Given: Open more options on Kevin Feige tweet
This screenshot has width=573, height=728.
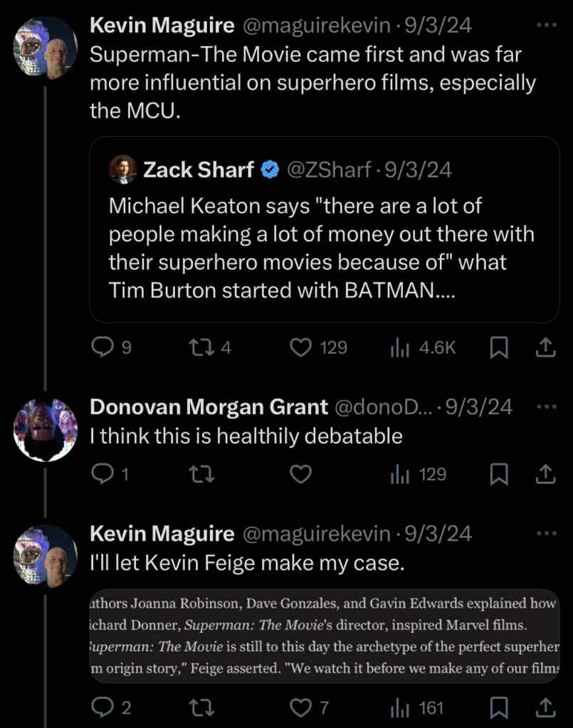Looking at the screenshot, I should [545, 533].
